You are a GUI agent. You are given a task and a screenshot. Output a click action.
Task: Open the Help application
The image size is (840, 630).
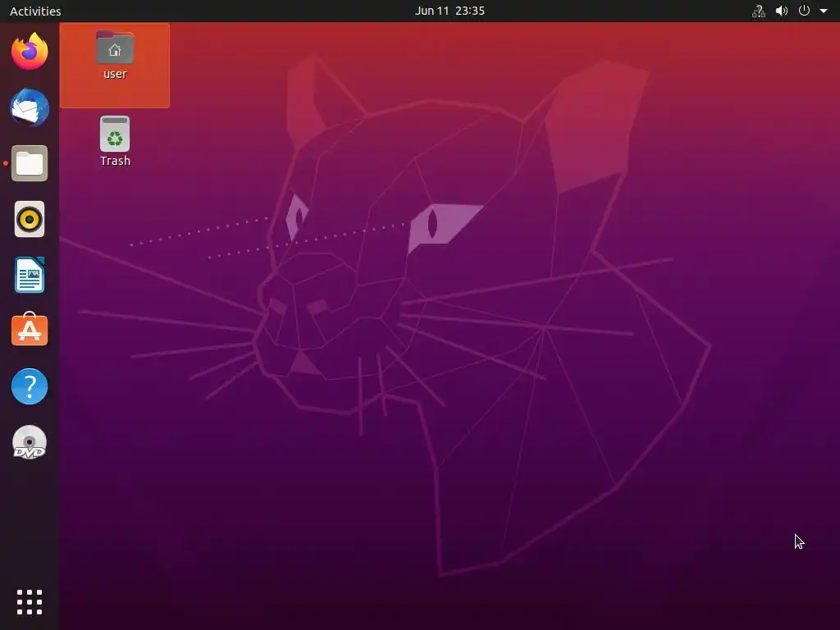[30, 386]
